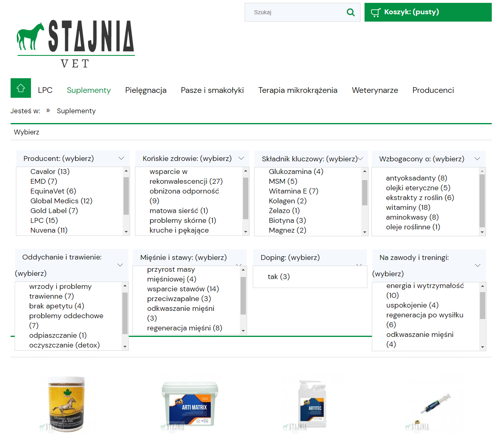The image size is (504, 440).
Task: Open the Weterynarze menu item
Action: click(x=375, y=90)
